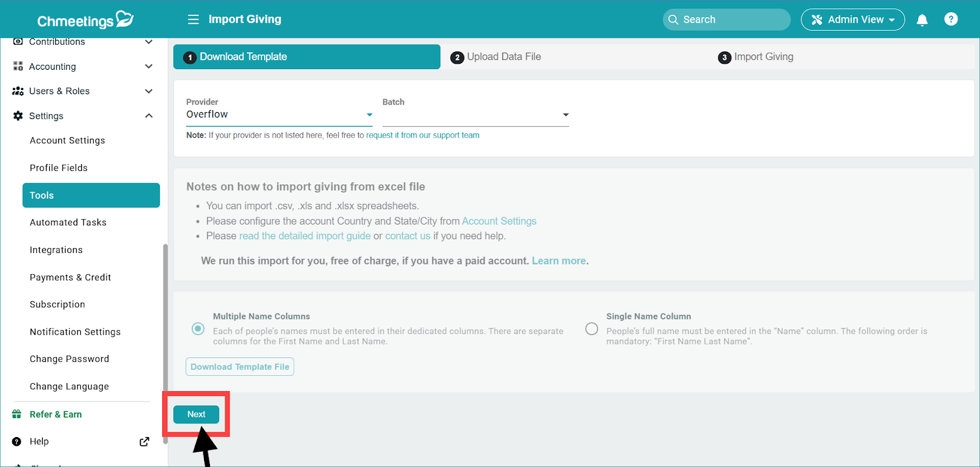Open Integrations in the sidebar
The width and height of the screenshot is (980, 467).
tap(56, 250)
